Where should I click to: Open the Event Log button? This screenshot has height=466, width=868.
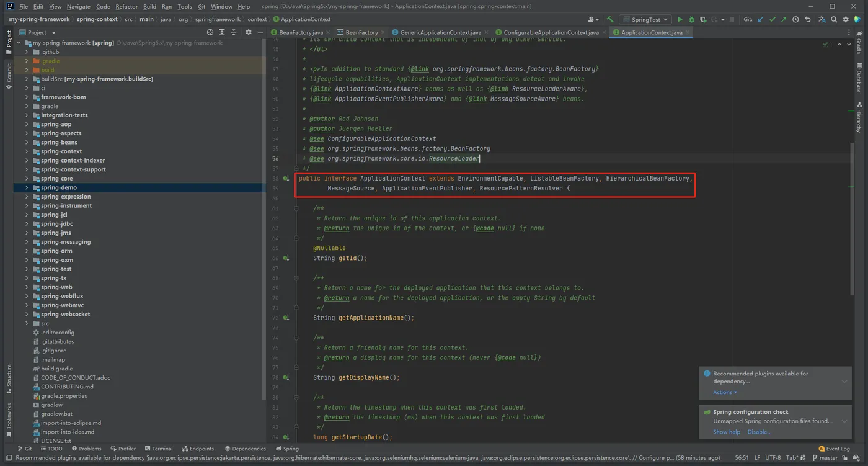click(834, 449)
